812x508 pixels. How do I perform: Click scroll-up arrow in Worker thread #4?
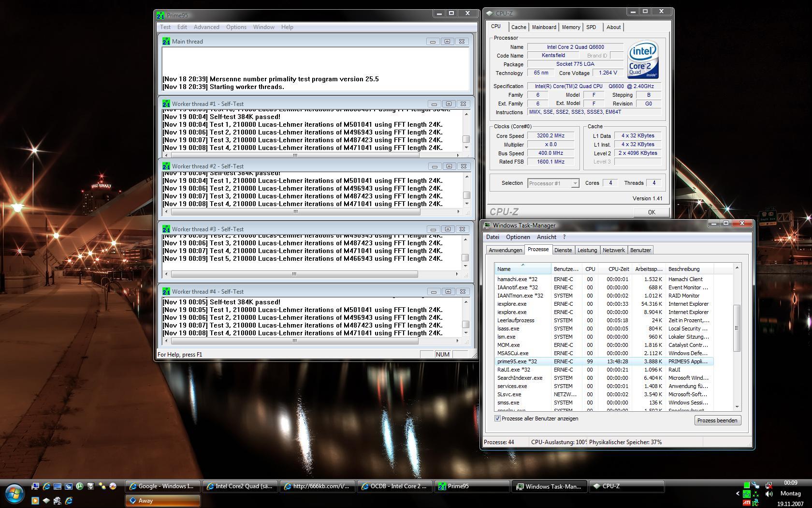point(466,302)
